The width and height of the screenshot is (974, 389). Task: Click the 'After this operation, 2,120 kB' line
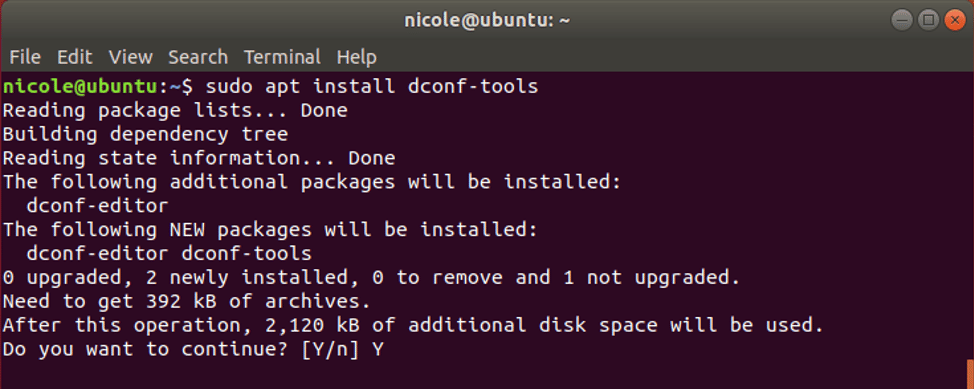(x=413, y=326)
